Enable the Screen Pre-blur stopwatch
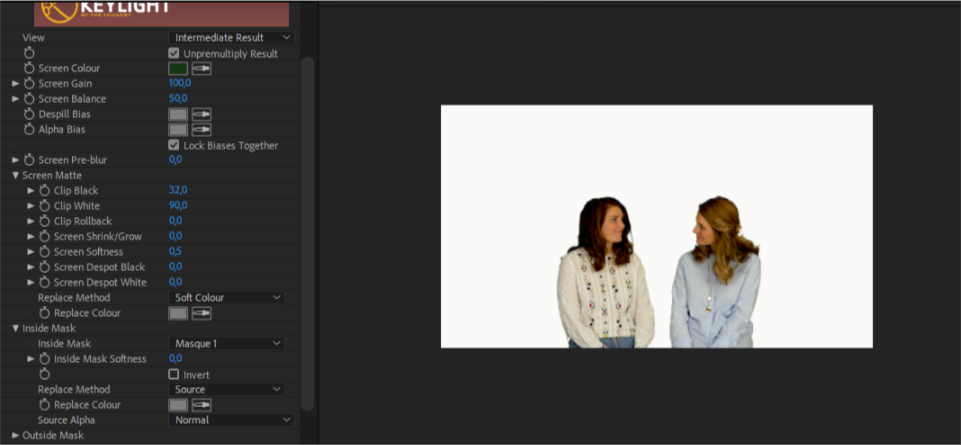 (x=29, y=160)
